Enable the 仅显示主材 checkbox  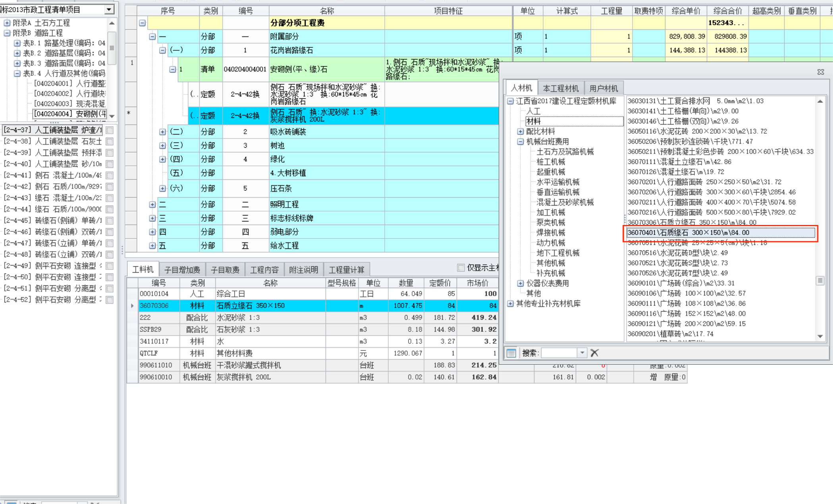[x=461, y=268]
